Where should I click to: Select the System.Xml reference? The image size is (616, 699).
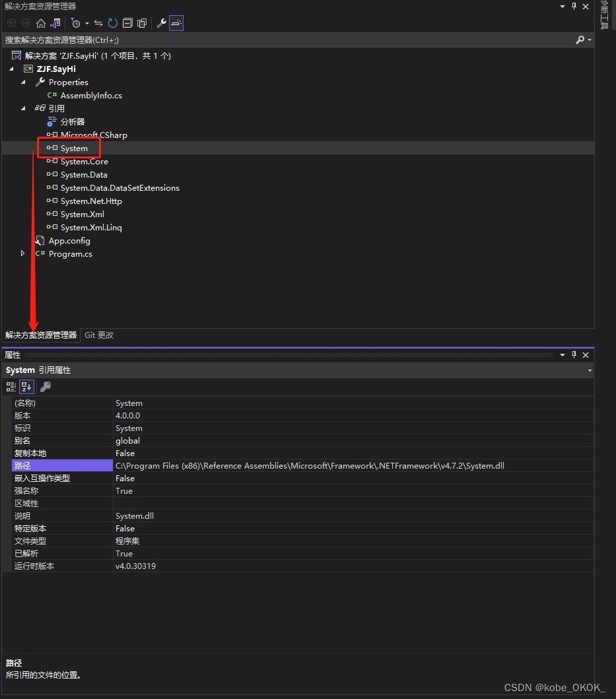[83, 215]
